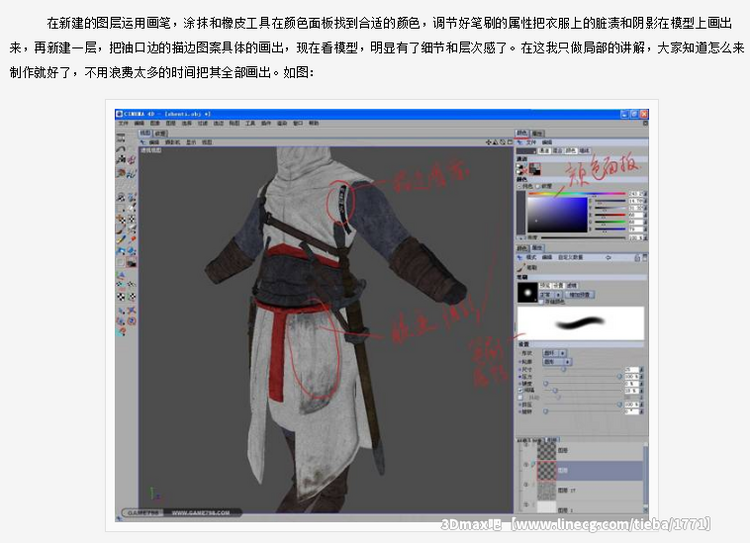The width and height of the screenshot is (750, 543).
Task: Click in the rainbow hue bar
Action: click(576, 193)
